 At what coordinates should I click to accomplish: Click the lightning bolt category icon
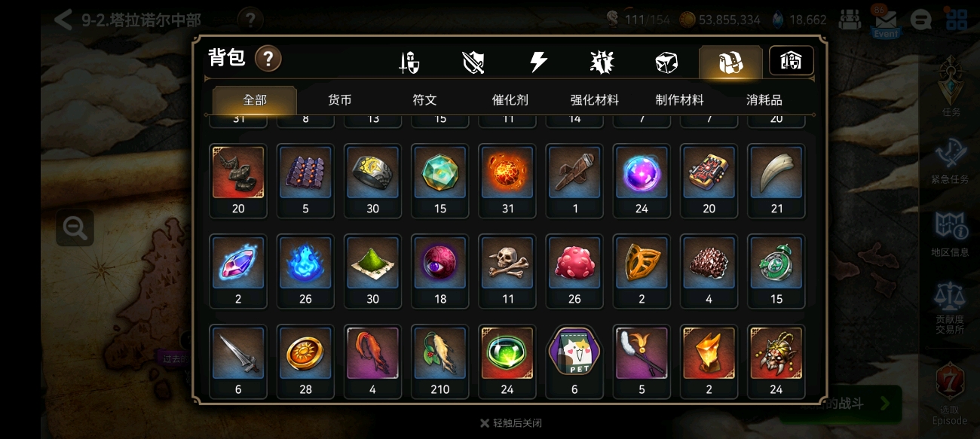click(x=538, y=62)
